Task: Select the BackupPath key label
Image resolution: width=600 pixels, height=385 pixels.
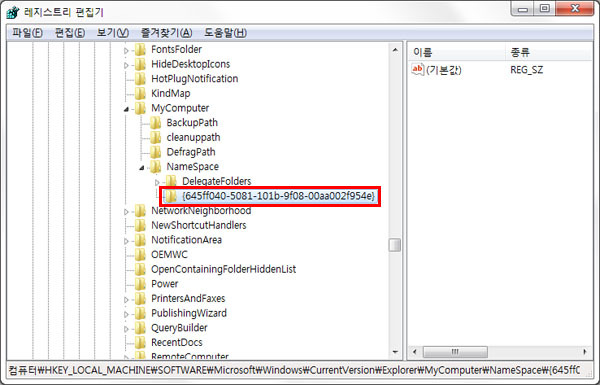Action: click(x=192, y=123)
